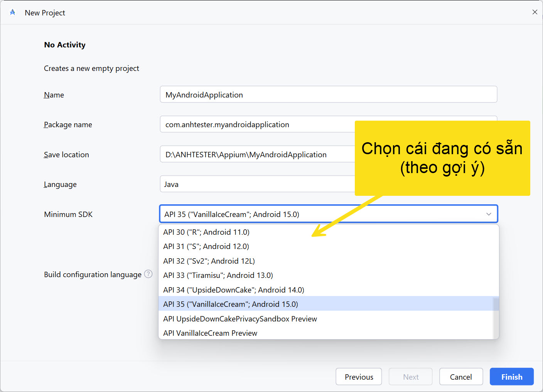Click Finish to create the project
Screen dimensions: 543x392
[512, 377]
